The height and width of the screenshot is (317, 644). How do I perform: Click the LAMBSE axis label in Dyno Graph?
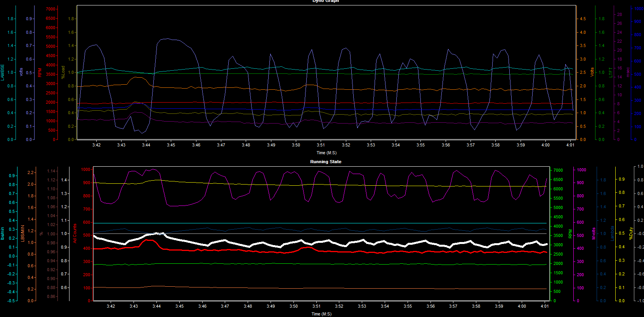pyautogui.click(x=2, y=73)
